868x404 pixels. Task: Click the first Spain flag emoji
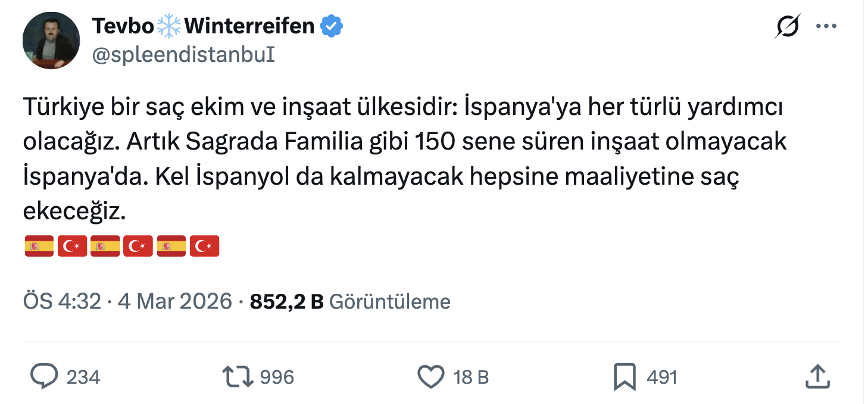point(38,245)
